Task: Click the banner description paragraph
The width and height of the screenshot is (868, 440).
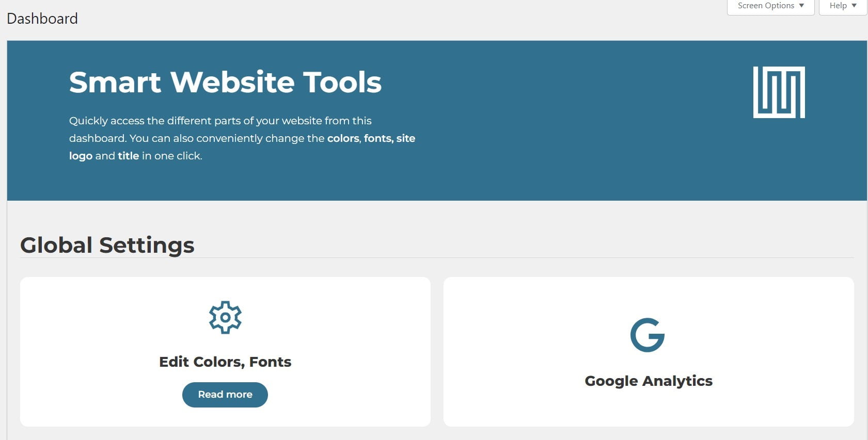Action: point(242,138)
